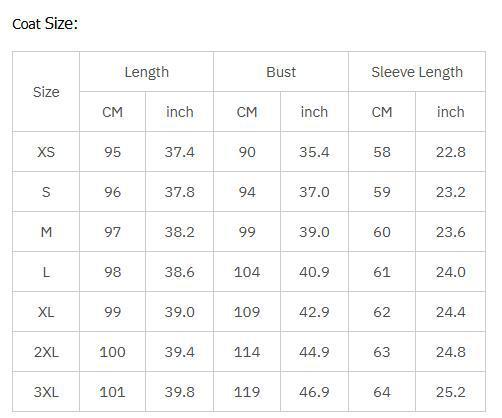Click the CM subheader under Bust
The height and width of the screenshot is (418, 502).
pyautogui.click(x=247, y=112)
